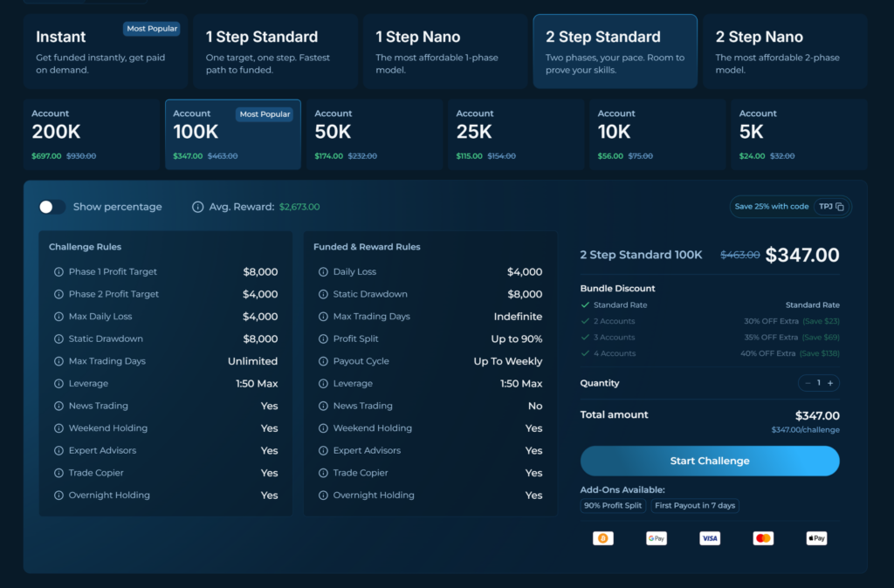Viewport: 894px width, 588px height.
Task: Select the 1 Step Nano plan
Action: (445, 51)
